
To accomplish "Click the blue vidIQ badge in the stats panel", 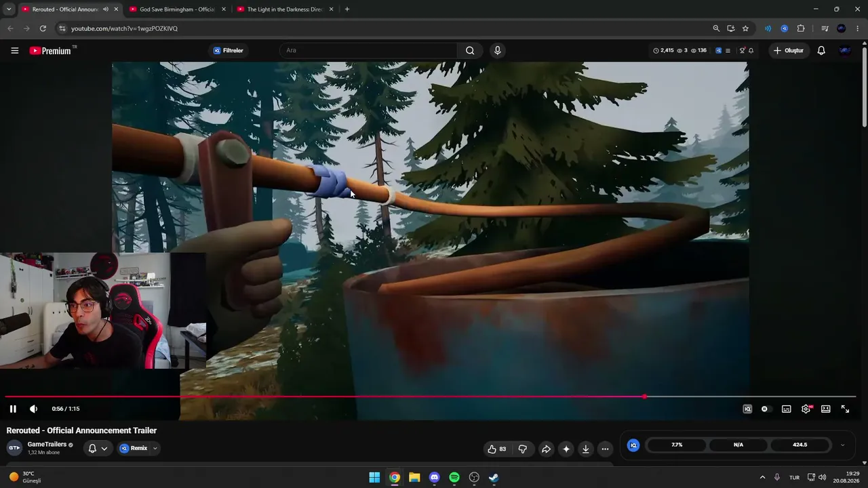I will point(633,445).
